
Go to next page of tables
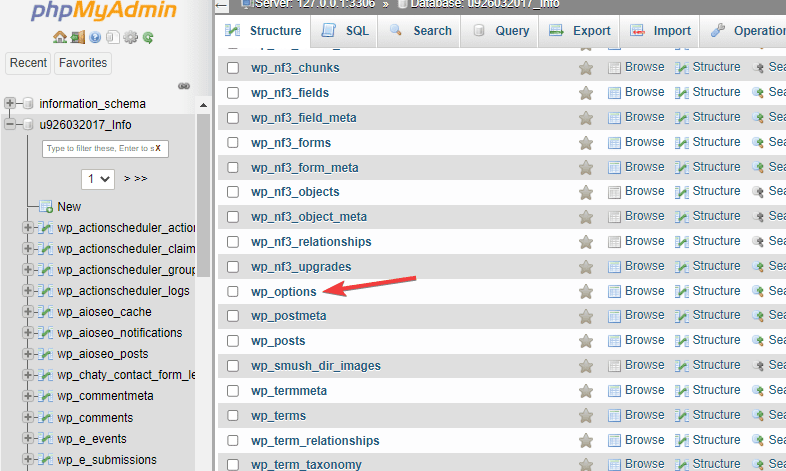[x=127, y=178]
